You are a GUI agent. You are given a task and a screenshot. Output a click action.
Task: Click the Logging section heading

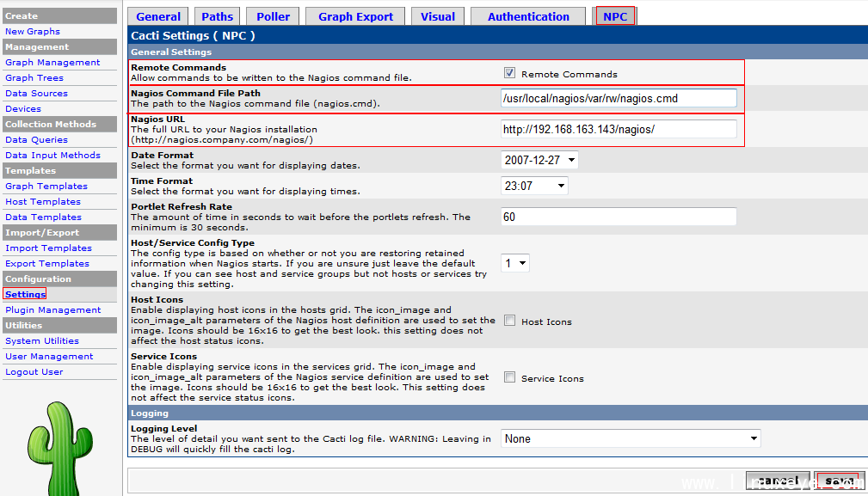point(150,413)
